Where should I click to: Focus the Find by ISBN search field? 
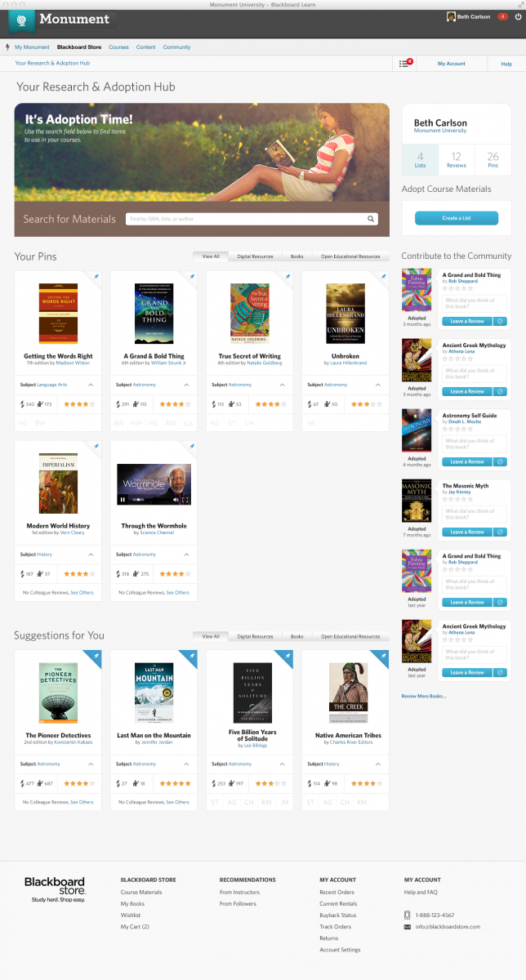tap(246, 219)
